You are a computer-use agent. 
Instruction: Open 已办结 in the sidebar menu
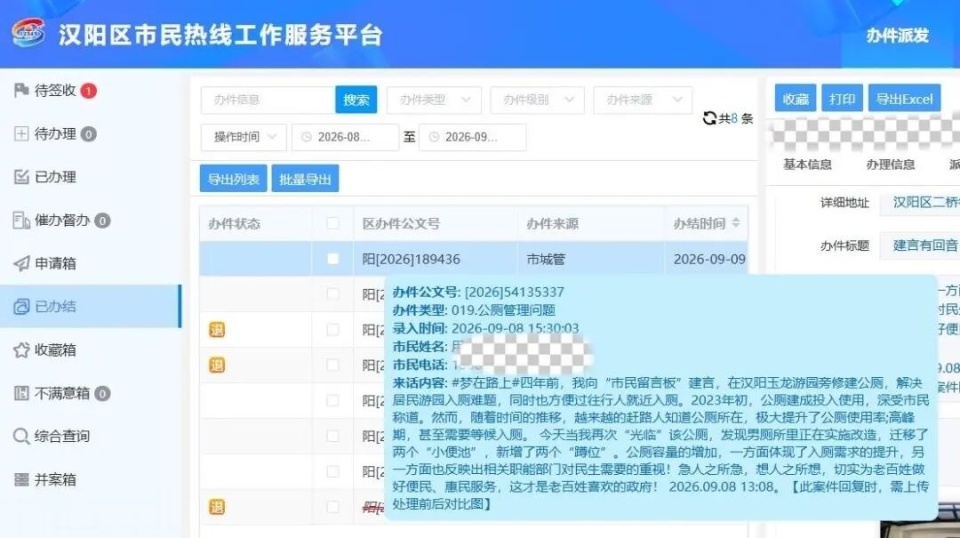91,306
